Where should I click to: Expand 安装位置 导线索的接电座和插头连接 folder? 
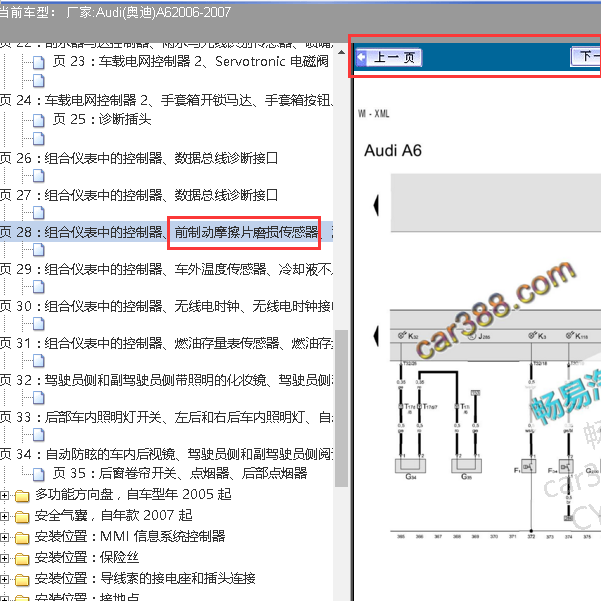click(x=4, y=579)
